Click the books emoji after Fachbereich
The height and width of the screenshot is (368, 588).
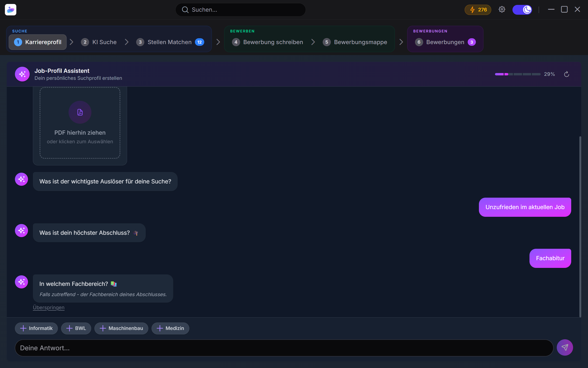pyautogui.click(x=114, y=284)
